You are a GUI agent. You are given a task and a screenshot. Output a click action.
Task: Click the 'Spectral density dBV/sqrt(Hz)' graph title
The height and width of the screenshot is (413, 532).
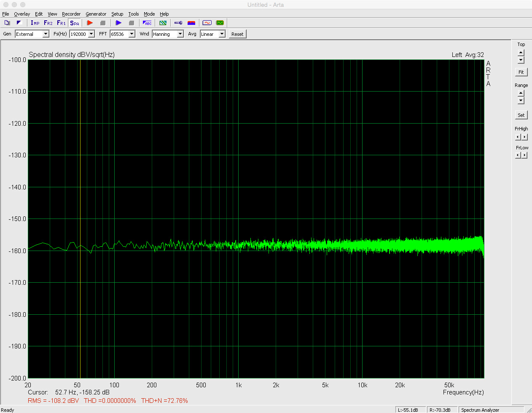coord(72,55)
